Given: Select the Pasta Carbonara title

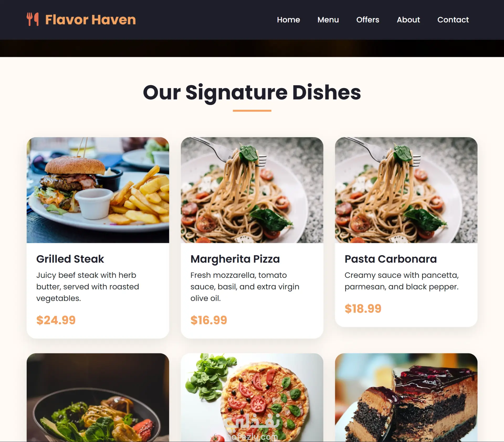Looking at the screenshot, I should [391, 259].
